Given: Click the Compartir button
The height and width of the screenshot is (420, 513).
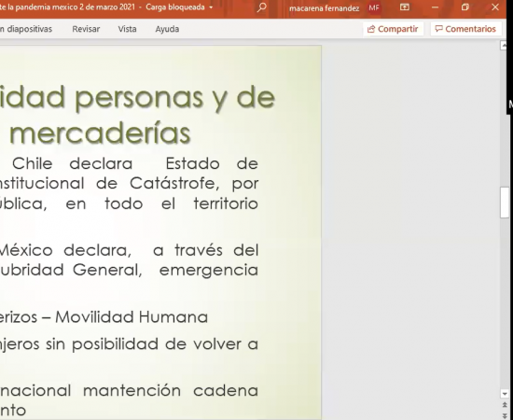Looking at the screenshot, I should (393, 29).
